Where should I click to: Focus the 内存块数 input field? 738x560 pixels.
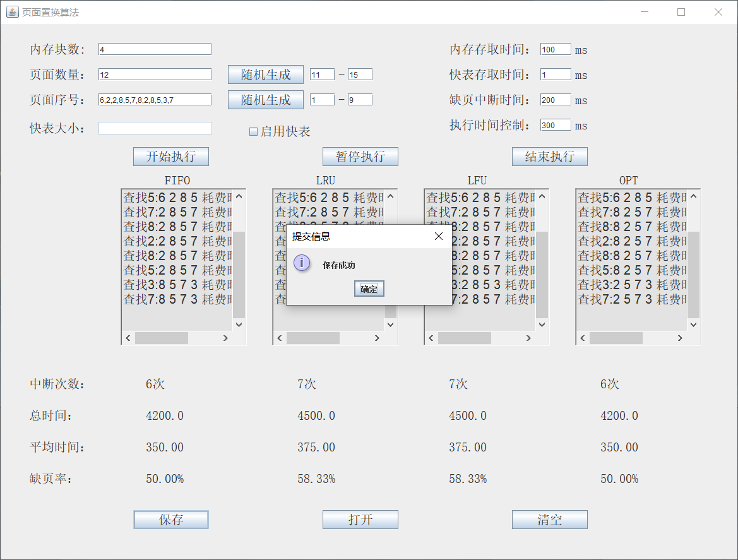tap(155, 49)
